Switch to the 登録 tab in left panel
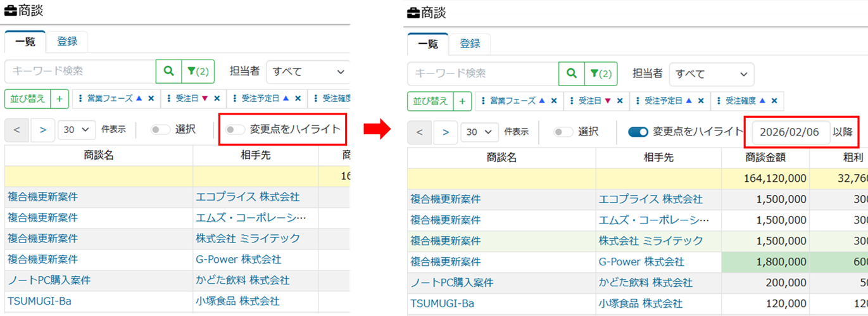 click(x=67, y=41)
